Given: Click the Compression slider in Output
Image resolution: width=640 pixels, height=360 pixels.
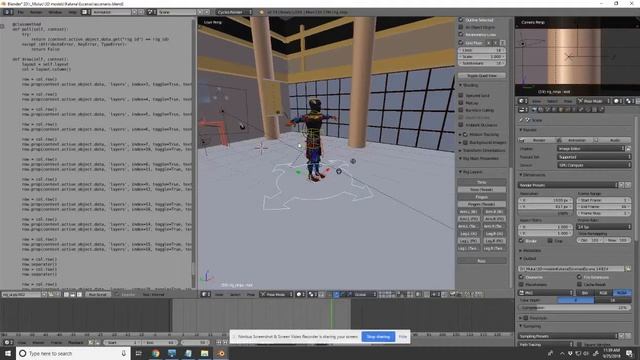Looking at the screenshot, I should [x=575, y=308].
